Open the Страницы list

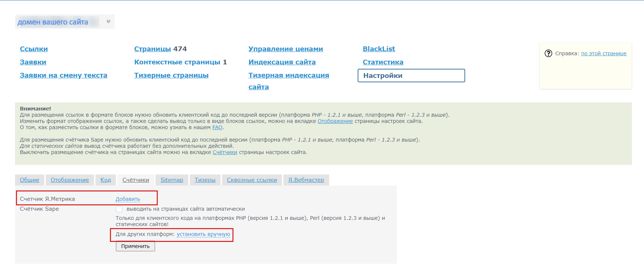[x=152, y=49]
